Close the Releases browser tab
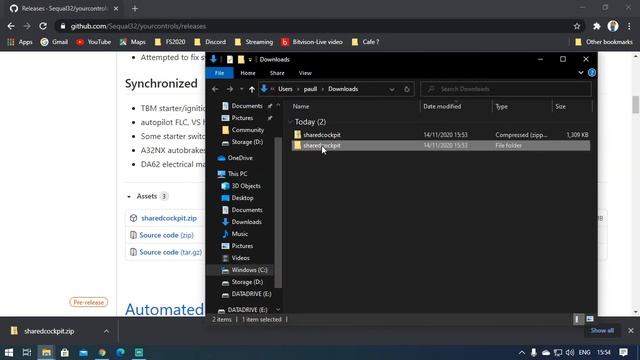 (116, 8)
